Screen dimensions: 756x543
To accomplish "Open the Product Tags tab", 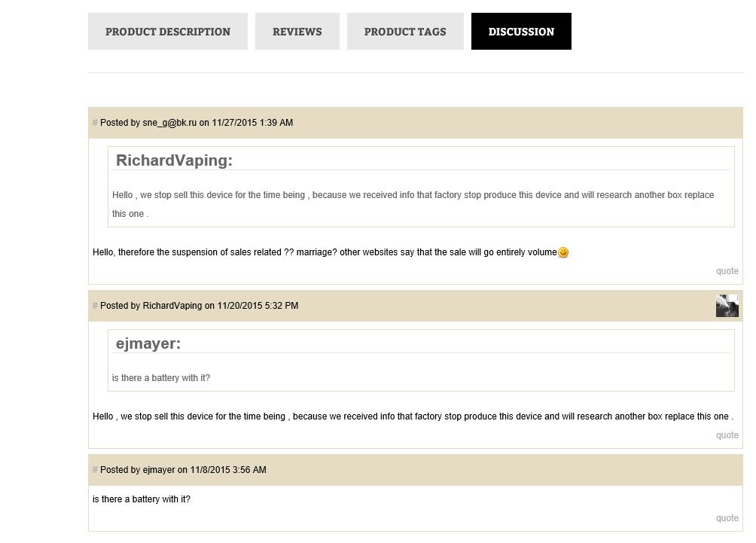I will click(405, 32).
